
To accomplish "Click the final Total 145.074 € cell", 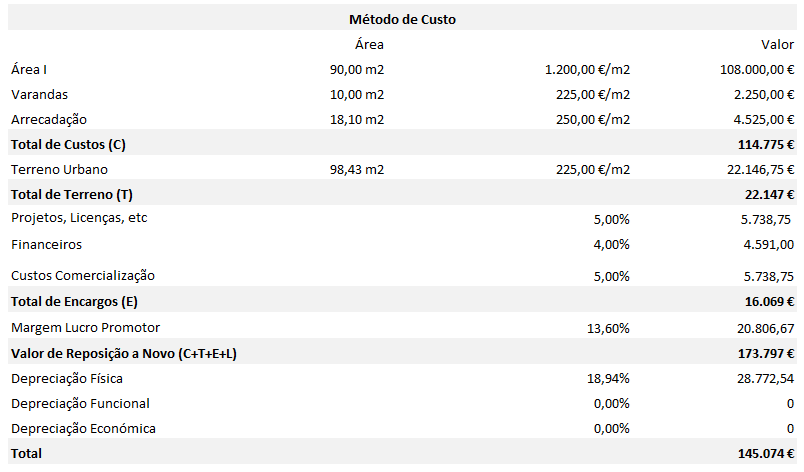I will (765, 454).
